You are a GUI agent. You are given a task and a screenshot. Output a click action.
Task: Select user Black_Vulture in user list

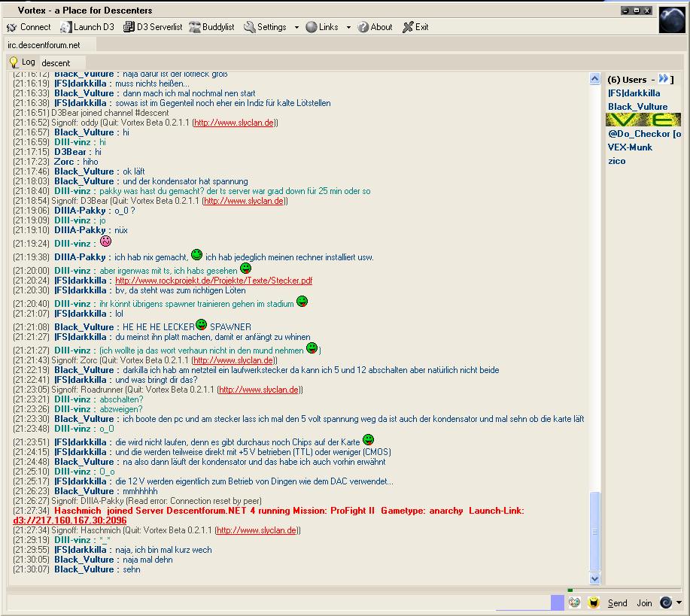point(637,107)
